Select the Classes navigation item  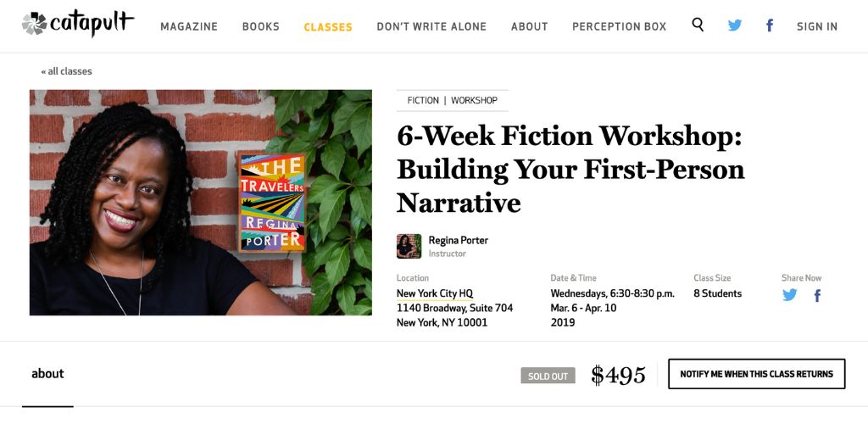(328, 26)
